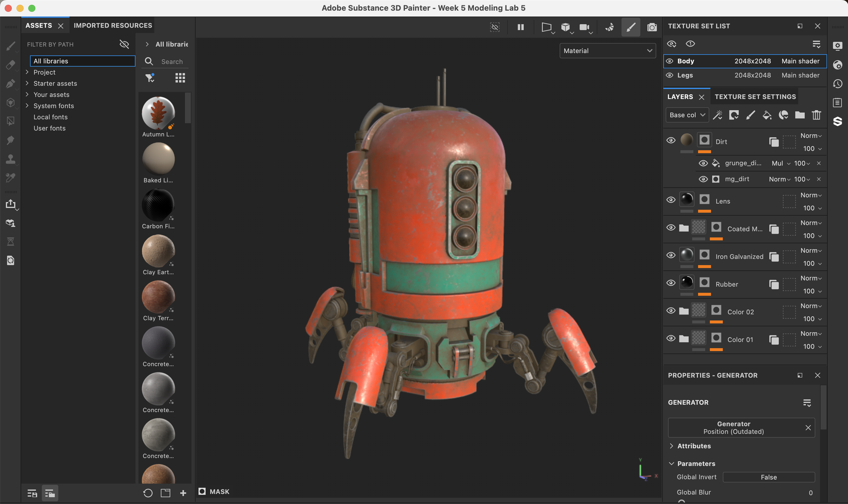Image resolution: width=848 pixels, height=504 pixels.
Task: Add a fill layer in the Layers panel
Action: 766,115
